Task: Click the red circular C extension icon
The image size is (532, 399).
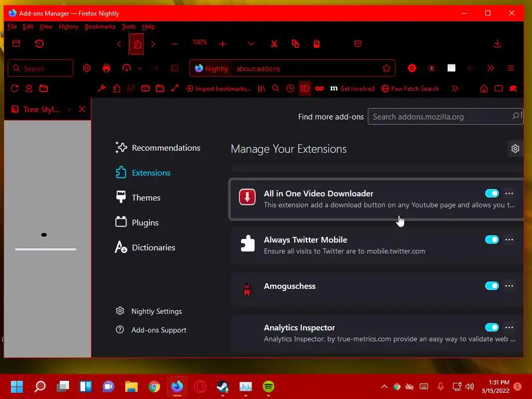Action: click(x=412, y=68)
